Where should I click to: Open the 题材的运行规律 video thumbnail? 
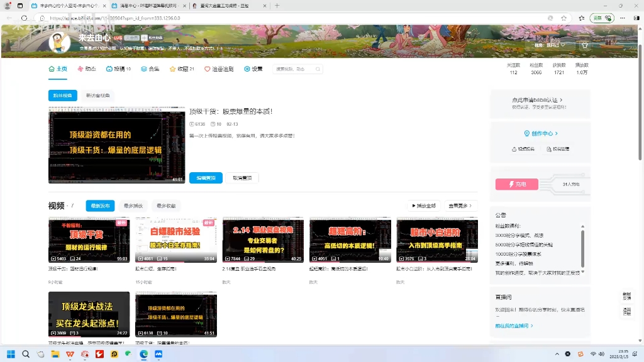89,239
